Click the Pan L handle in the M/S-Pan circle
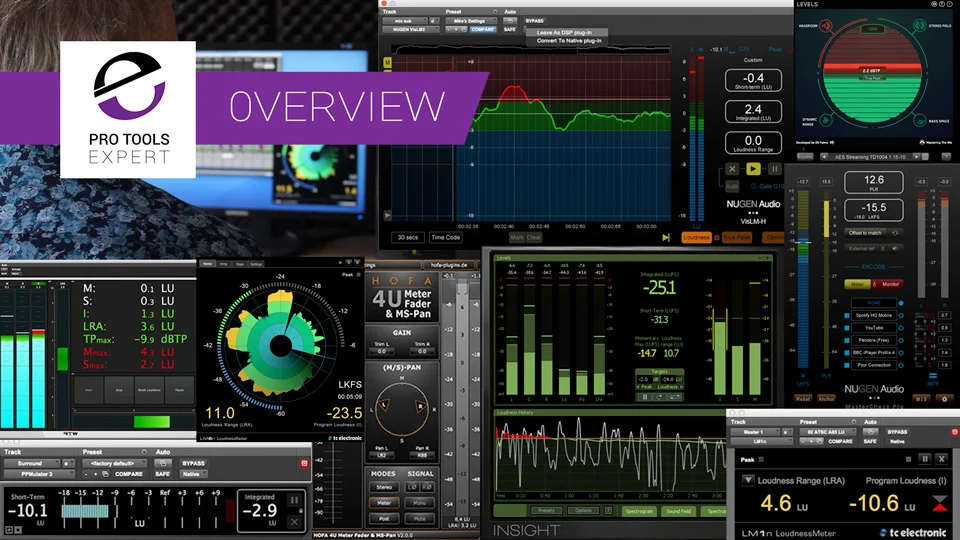The height and width of the screenshot is (540, 960). (384, 405)
